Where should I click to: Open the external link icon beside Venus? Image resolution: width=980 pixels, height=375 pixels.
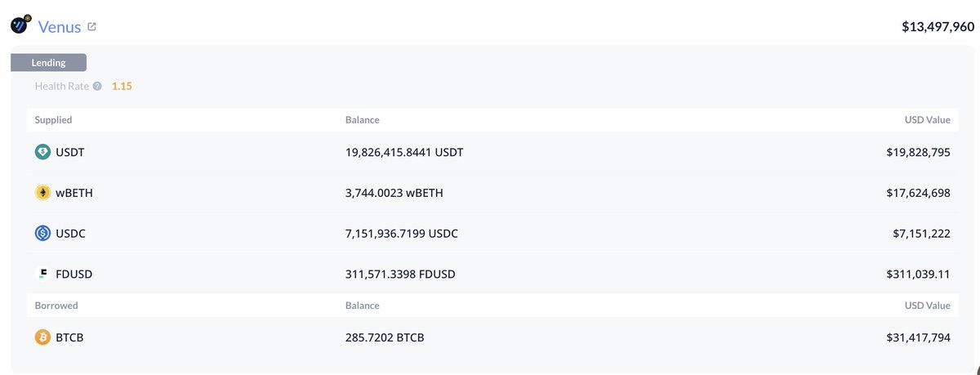[92, 27]
